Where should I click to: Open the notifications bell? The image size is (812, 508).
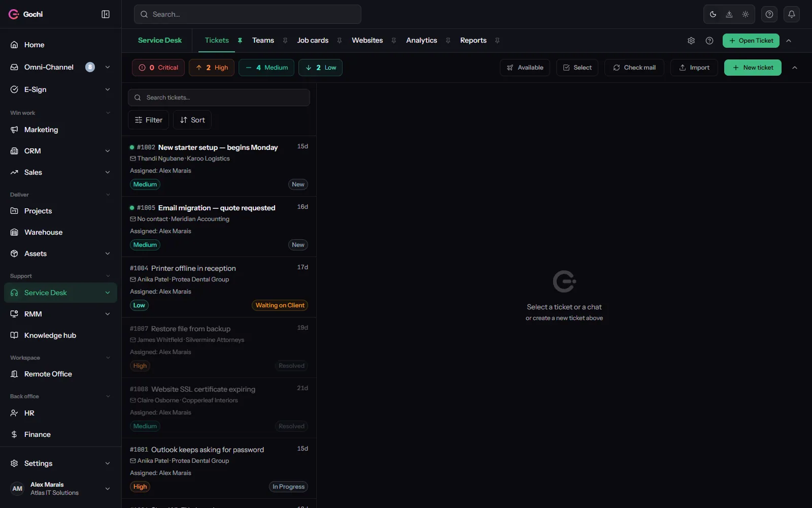[x=792, y=14]
